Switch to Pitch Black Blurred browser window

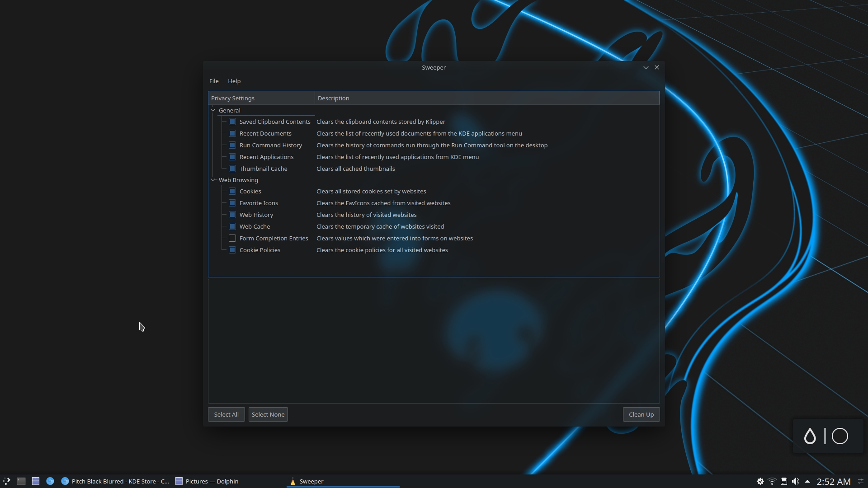[115, 481]
